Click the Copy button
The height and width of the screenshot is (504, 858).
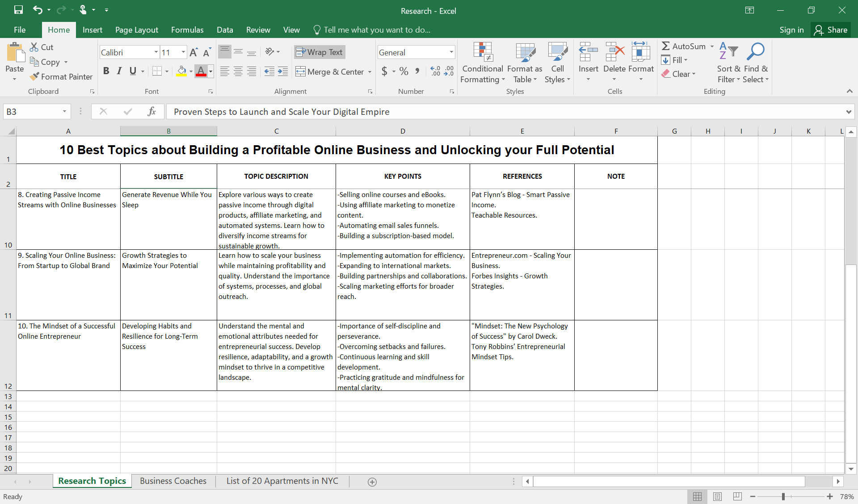pos(45,62)
